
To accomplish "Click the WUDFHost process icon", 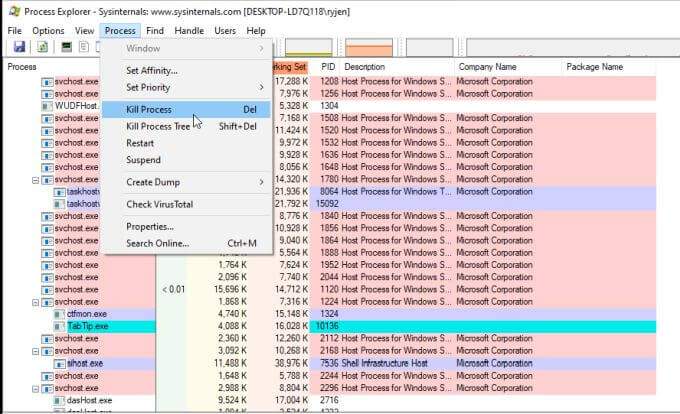I will pyautogui.click(x=46, y=106).
